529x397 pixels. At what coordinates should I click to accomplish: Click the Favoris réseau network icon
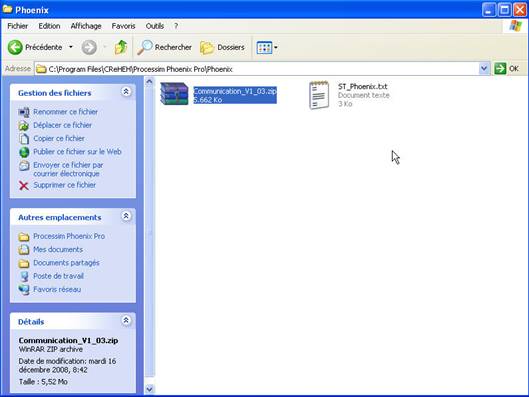[24, 290]
